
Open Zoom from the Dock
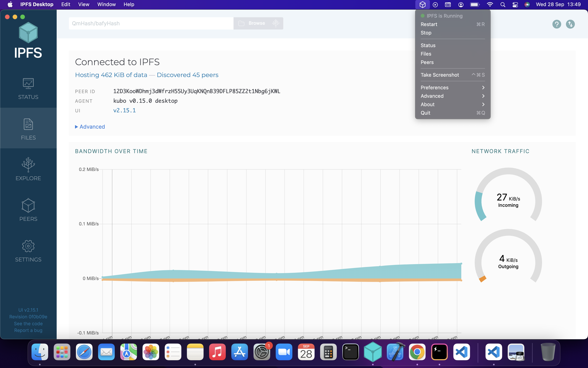284,352
